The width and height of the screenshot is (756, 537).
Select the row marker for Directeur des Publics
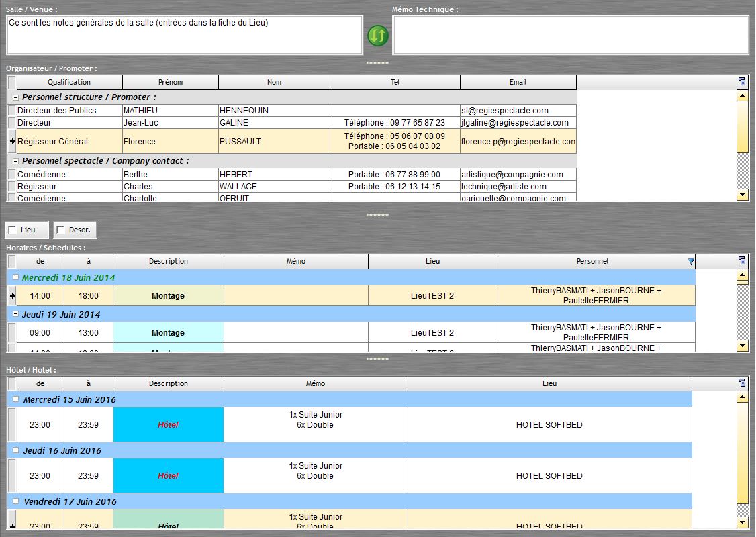11,111
